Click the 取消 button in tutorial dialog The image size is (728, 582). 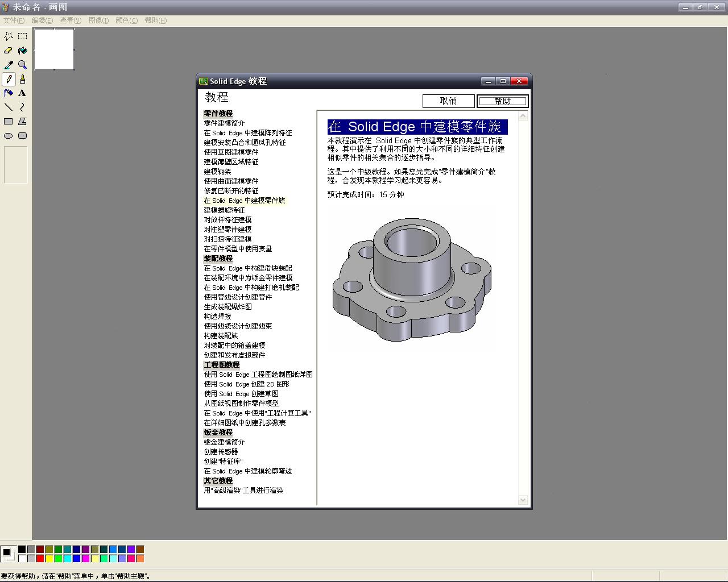[x=448, y=101]
